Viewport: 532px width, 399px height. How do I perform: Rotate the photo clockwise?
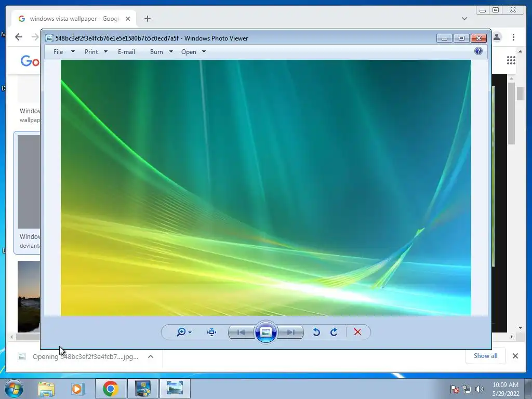tap(334, 332)
